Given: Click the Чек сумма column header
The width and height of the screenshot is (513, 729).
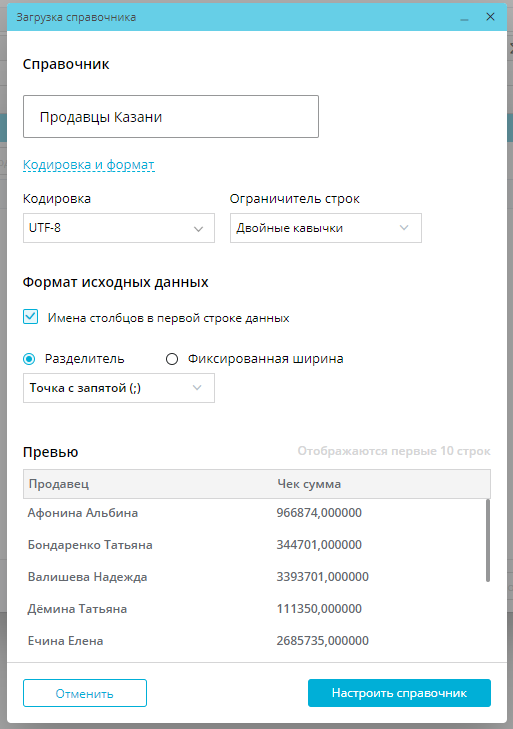Looking at the screenshot, I should coord(309,484).
